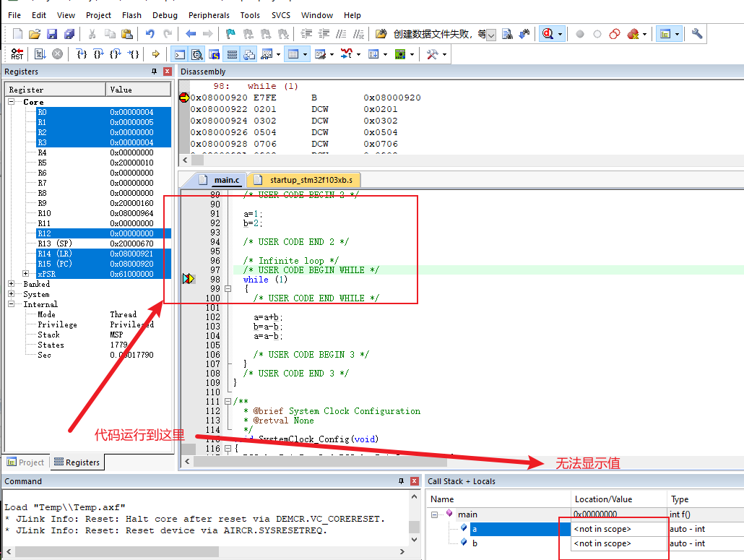
Task: Open Configuration with the wrench icon
Action: point(697,34)
